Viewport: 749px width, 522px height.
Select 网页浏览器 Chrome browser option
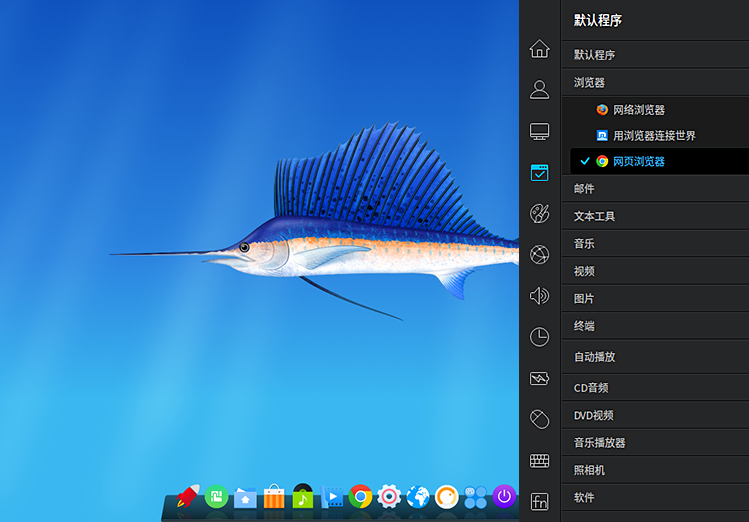638,161
